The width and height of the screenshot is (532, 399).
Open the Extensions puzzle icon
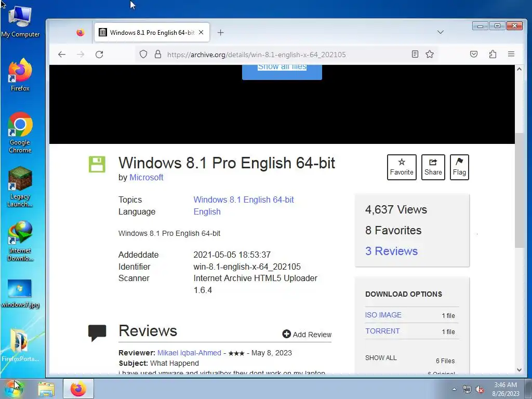tap(493, 54)
